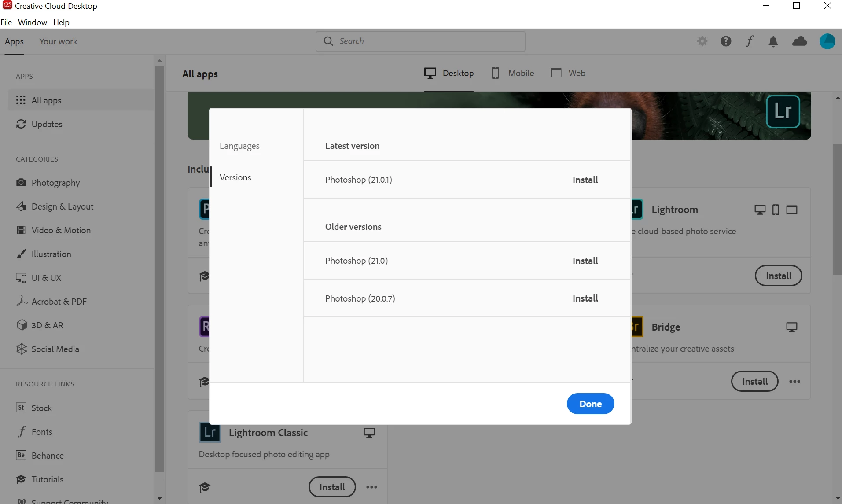Select All apps in the sidebar

tap(81, 100)
